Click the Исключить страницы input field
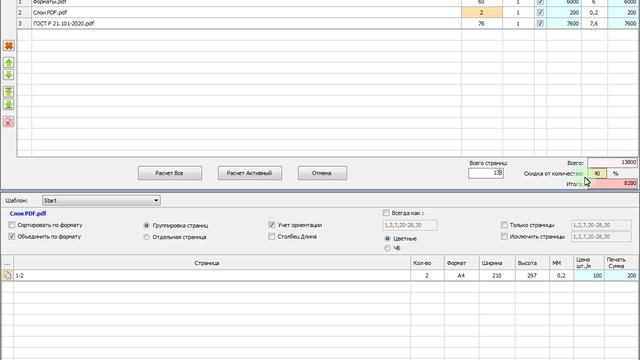The width and height of the screenshot is (640, 360). point(601,236)
